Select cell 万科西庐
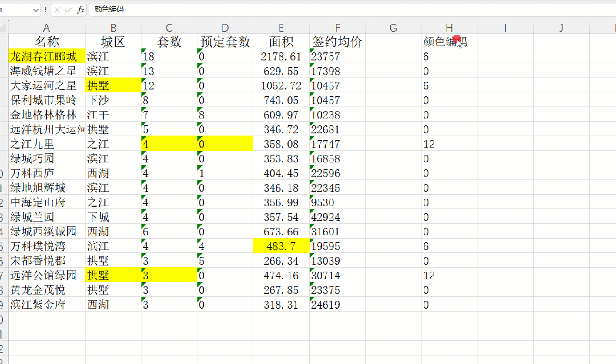 (x=47, y=173)
